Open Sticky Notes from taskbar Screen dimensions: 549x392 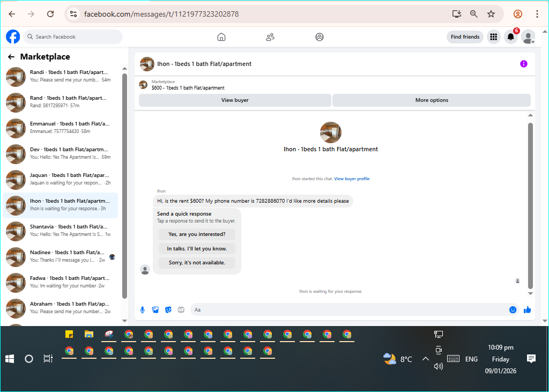[x=69, y=334]
